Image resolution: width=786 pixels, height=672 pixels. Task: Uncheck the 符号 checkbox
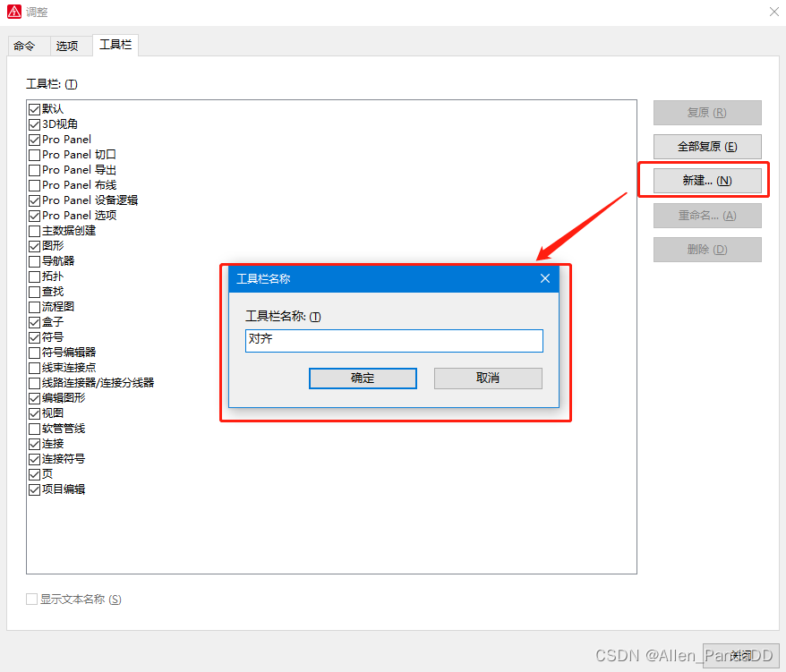35,337
